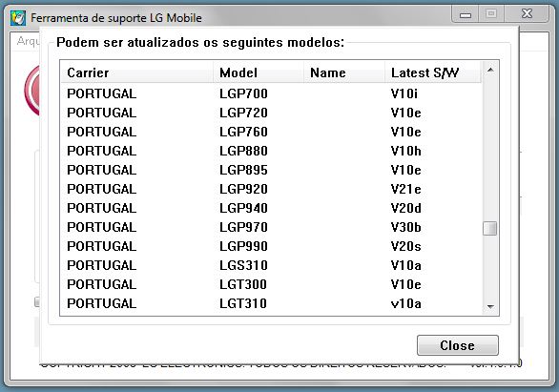Click PORTUGAL carrier cell in the LGS310 row
The image size is (559, 392).
pos(102,265)
